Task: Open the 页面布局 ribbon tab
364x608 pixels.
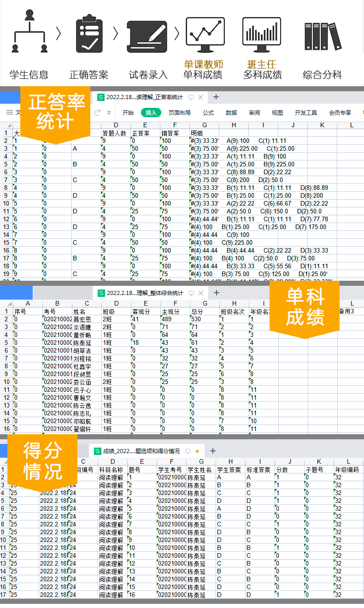Action: (179, 112)
